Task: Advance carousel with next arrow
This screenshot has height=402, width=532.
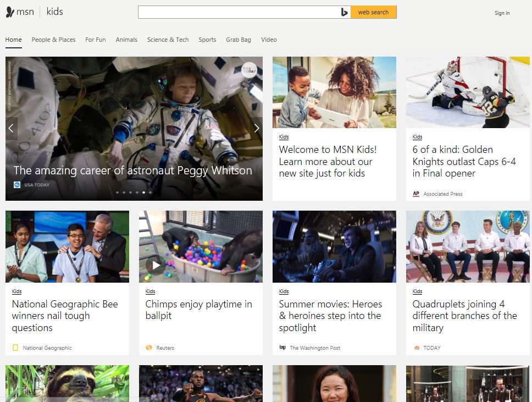Action: [x=256, y=128]
